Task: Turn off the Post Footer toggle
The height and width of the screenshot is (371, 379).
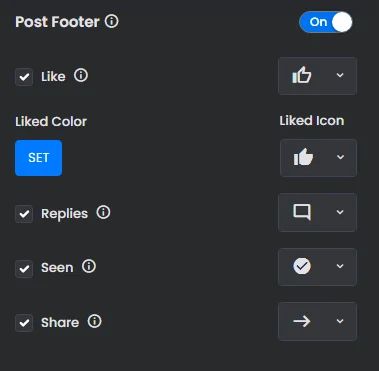Action: [325, 22]
